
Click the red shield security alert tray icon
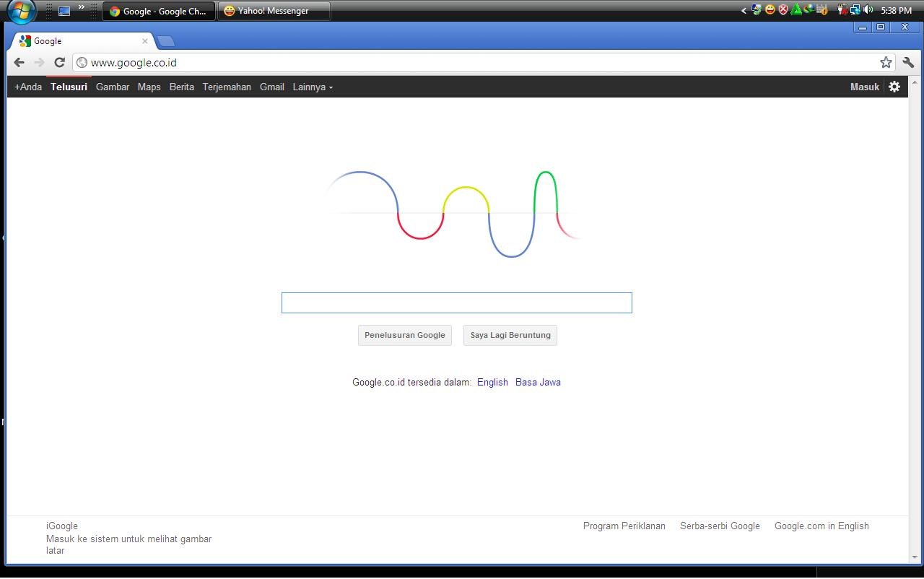click(x=783, y=10)
